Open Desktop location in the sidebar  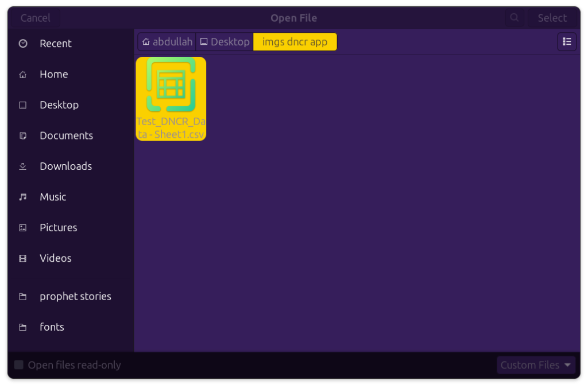coord(59,105)
